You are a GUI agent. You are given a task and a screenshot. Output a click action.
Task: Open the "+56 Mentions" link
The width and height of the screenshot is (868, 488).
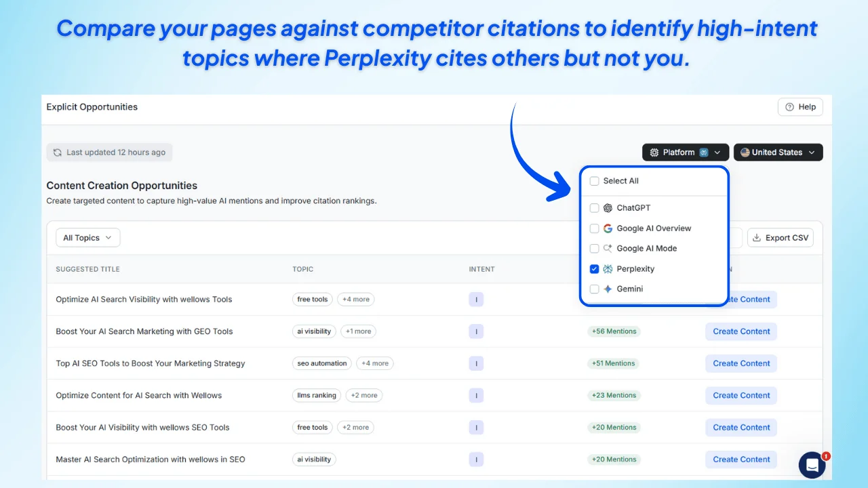[x=614, y=331]
